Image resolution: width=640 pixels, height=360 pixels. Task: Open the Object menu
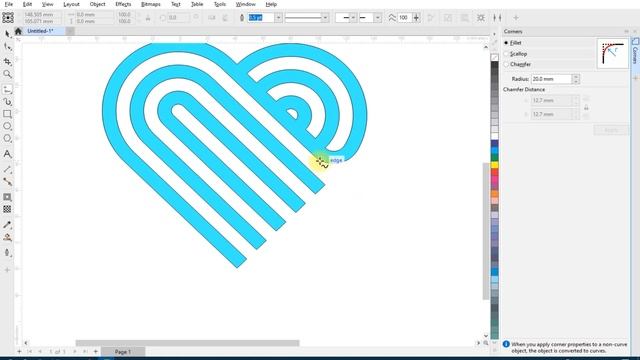pyautogui.click(x=98, y=4)
